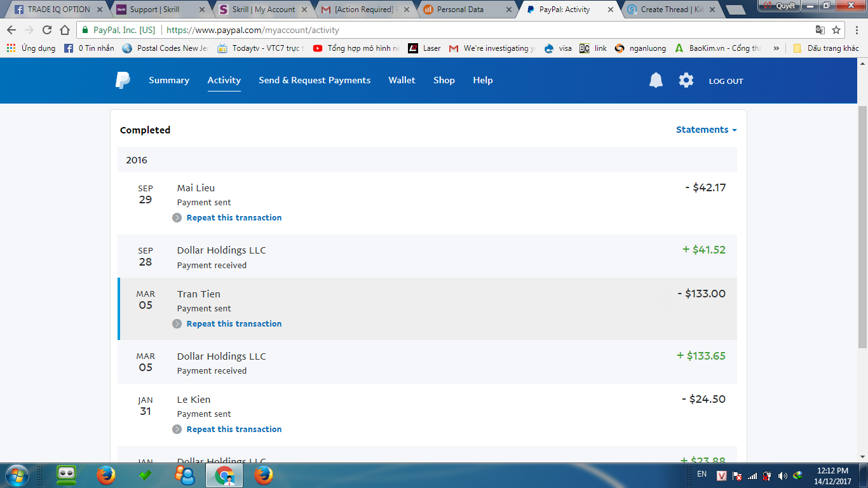Viewport: 868px width, 488px height.
Task: Open the visa bookmark
Action: (x=558, y=48)
